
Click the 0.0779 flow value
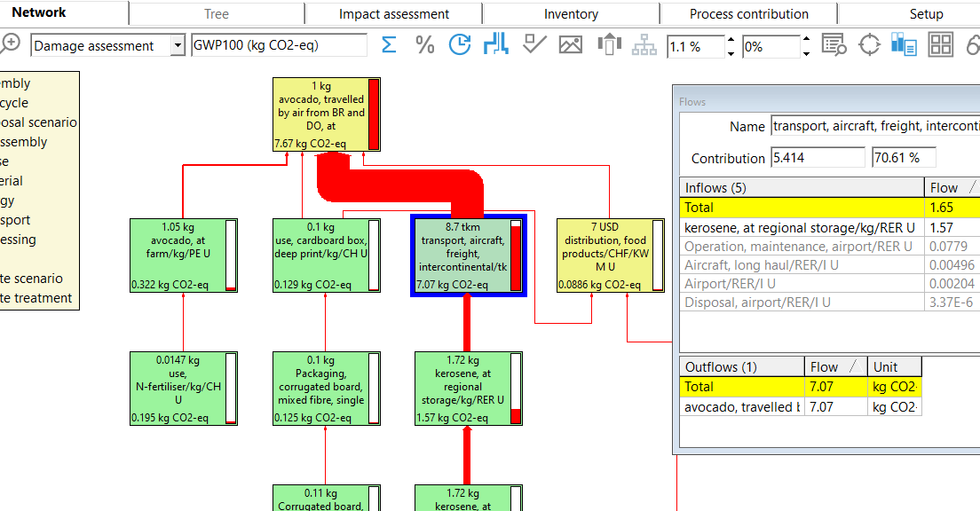[x=948, y=246]
